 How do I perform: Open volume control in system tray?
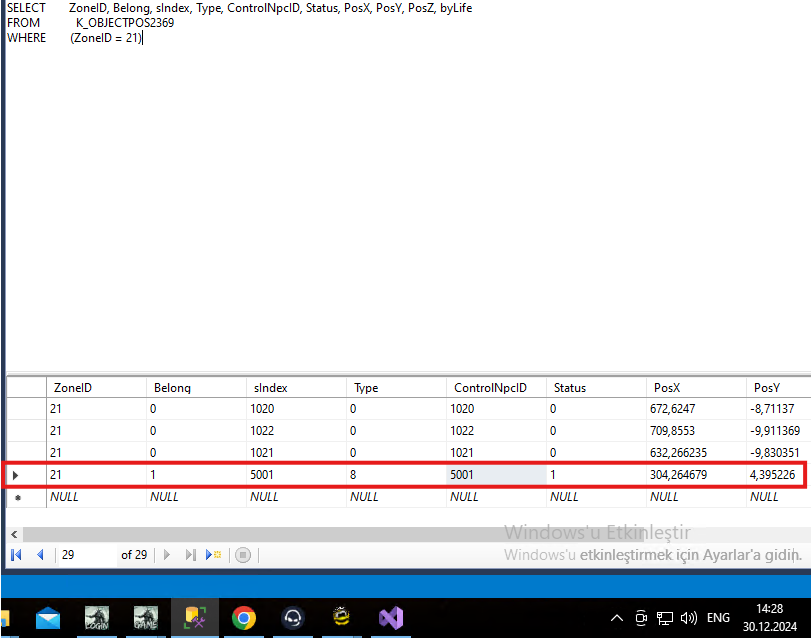(688, 618)
